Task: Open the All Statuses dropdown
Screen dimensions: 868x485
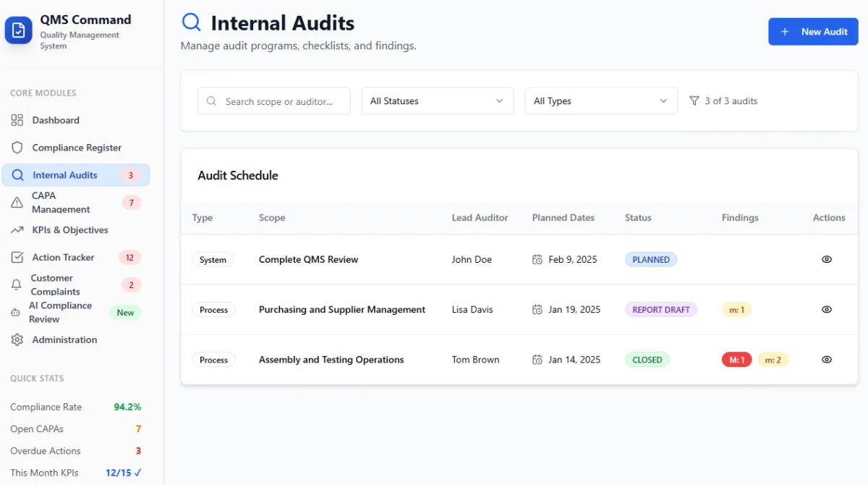Action: pos(437,101)
